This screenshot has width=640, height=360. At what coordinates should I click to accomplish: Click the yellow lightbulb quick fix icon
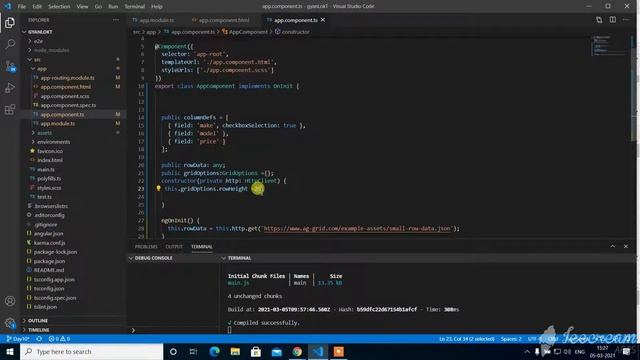(x=158, y=189)
